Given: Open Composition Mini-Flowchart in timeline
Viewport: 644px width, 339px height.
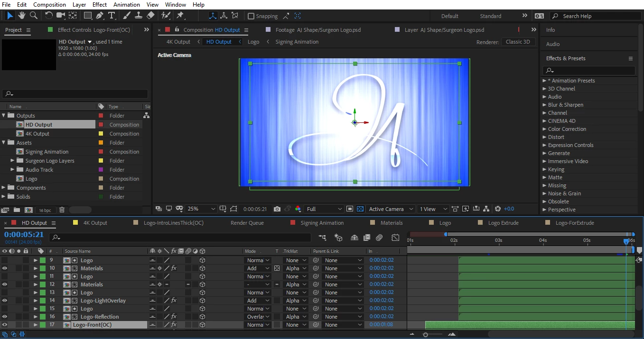Looking at the screenshot, I should [x=323, y=238].
